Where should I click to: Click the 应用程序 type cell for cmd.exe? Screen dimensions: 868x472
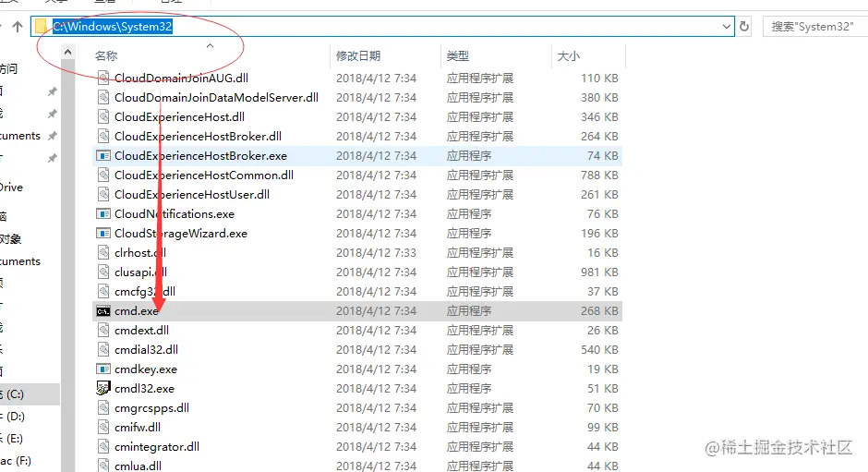469,311
